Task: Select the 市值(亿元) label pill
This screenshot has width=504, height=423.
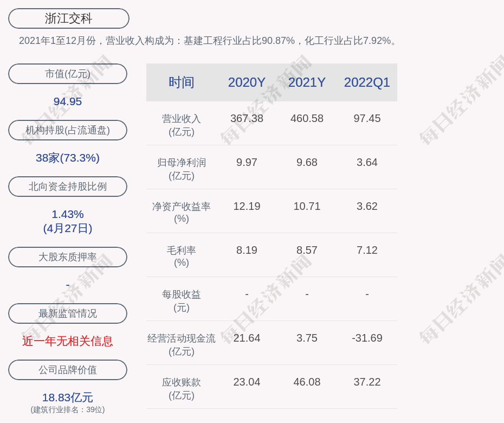Action: [68, 74]
